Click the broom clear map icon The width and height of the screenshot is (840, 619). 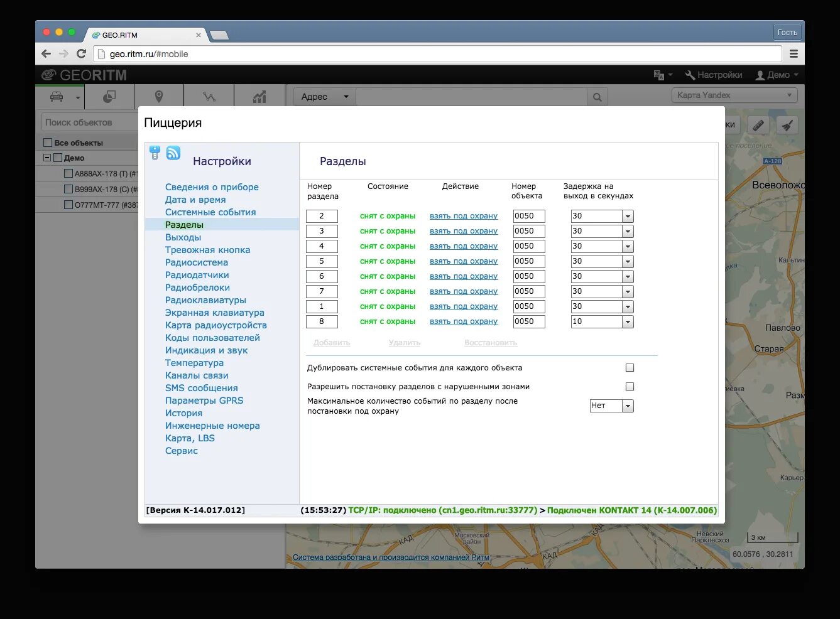[x=787, y=125]
